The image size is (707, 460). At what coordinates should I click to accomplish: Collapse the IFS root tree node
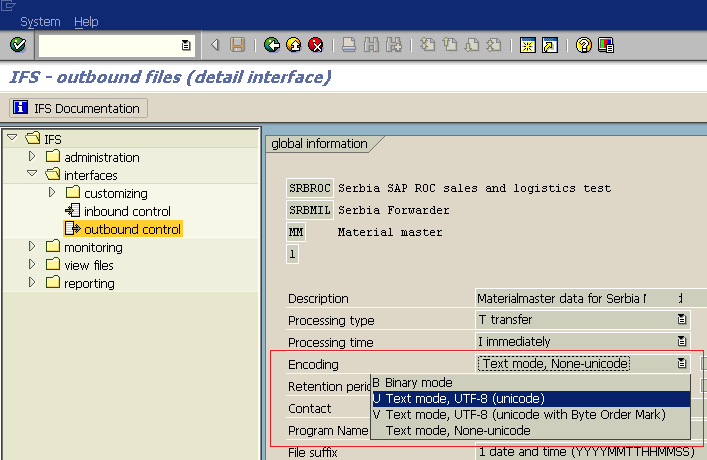pyautogui.click(x=12, y=137)
